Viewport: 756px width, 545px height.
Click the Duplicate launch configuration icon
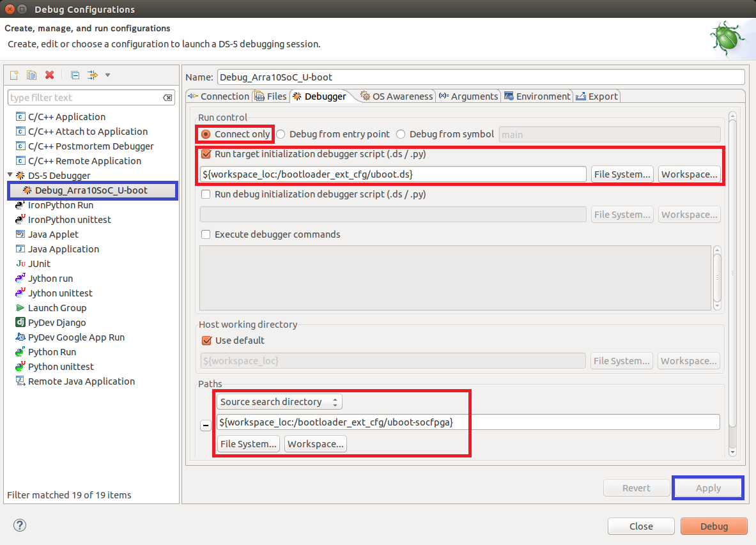(x=31, y=75)
